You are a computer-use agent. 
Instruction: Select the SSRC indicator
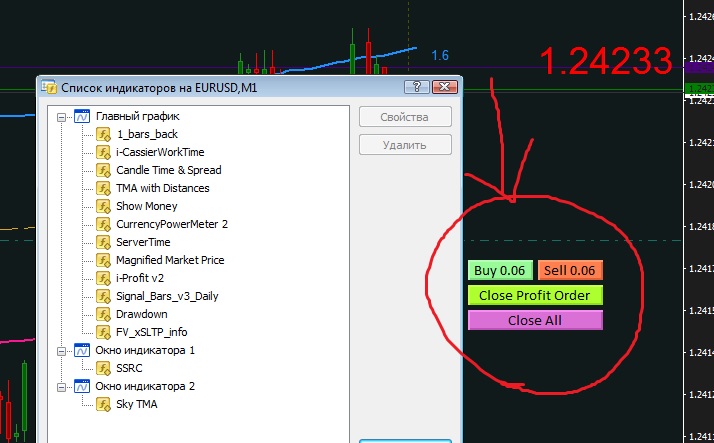coord(129,368)
